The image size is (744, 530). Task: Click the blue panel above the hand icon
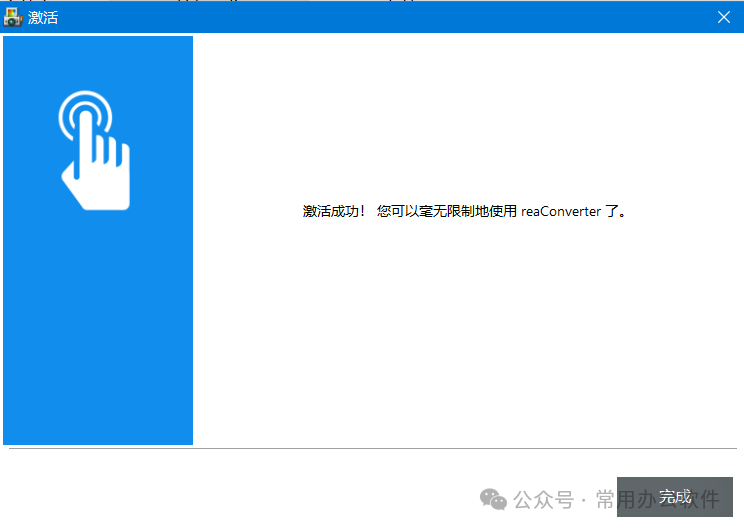pos(98,60)
